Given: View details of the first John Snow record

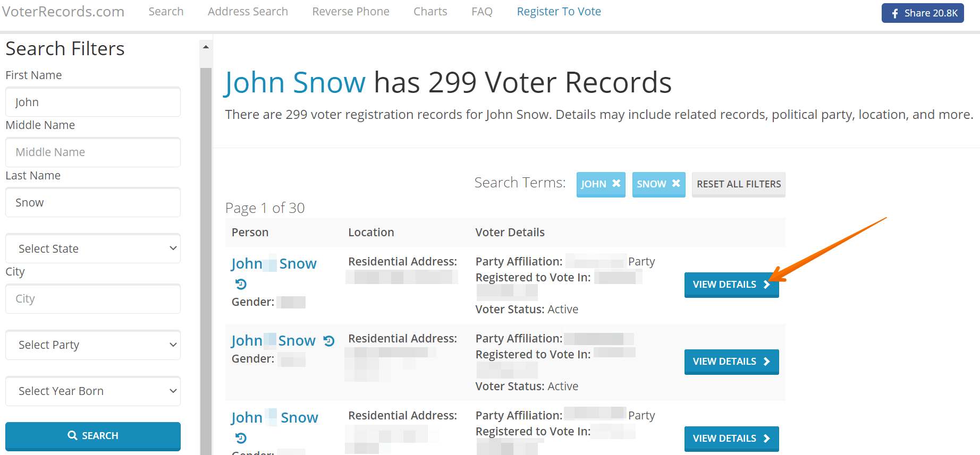Looking at the screenshot, I should click(732, 285).
